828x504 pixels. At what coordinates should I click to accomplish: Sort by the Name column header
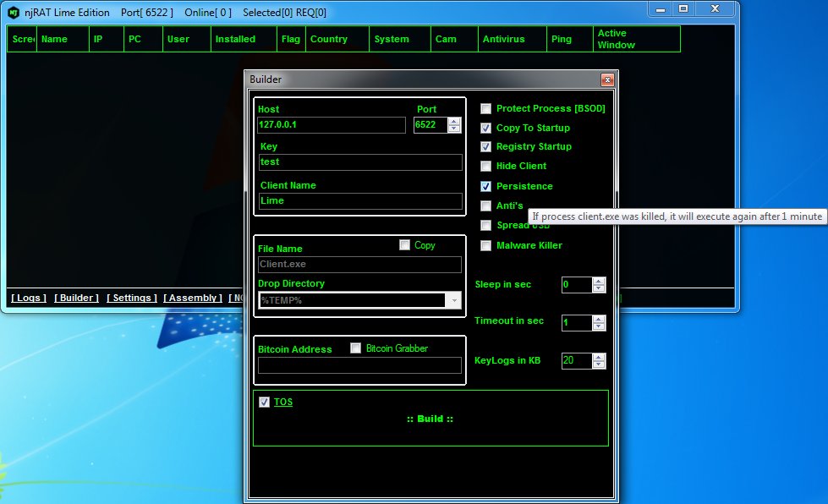[63, 39]
